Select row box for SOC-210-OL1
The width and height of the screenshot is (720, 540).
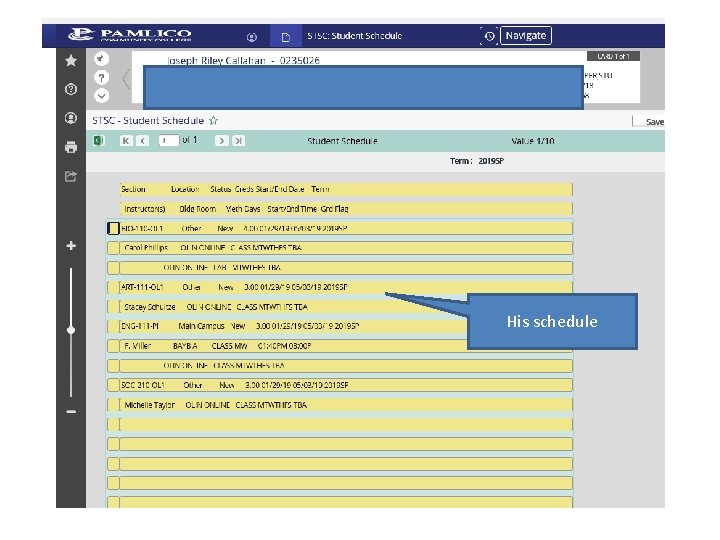click(113, 385)
